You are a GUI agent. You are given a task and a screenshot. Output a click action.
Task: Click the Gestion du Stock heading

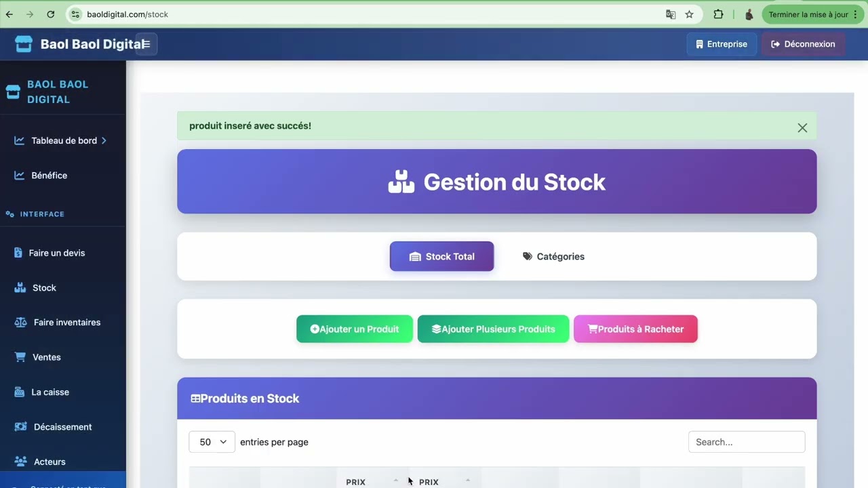pyautogui.click(x=497, y=182)
